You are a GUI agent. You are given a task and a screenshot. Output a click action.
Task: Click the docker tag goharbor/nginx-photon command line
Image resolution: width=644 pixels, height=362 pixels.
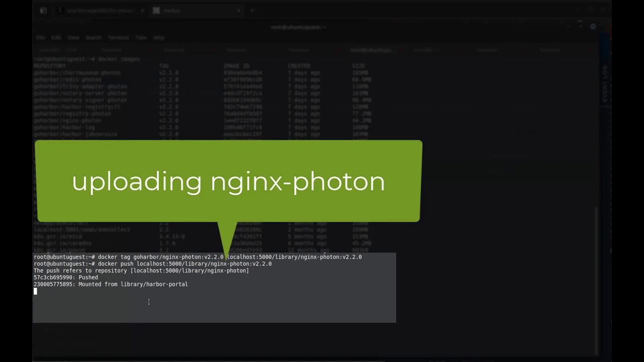[x=198, y=257]
